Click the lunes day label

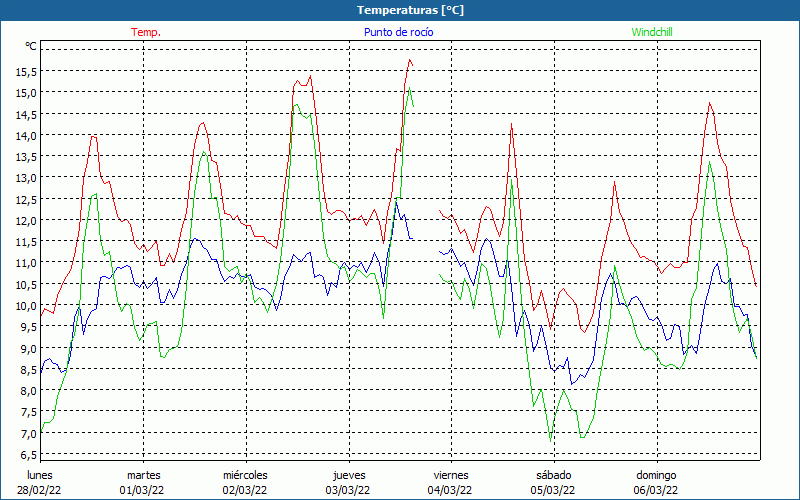[40, 475]
